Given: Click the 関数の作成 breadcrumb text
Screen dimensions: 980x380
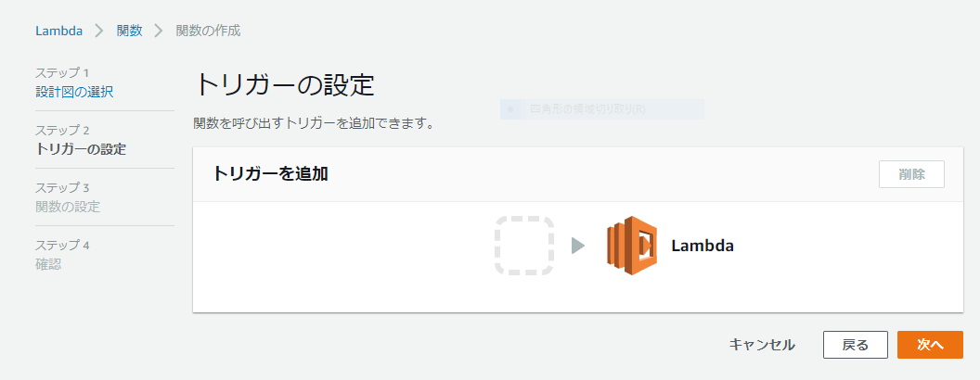Looking at the screenshot, I should point(208,31).
